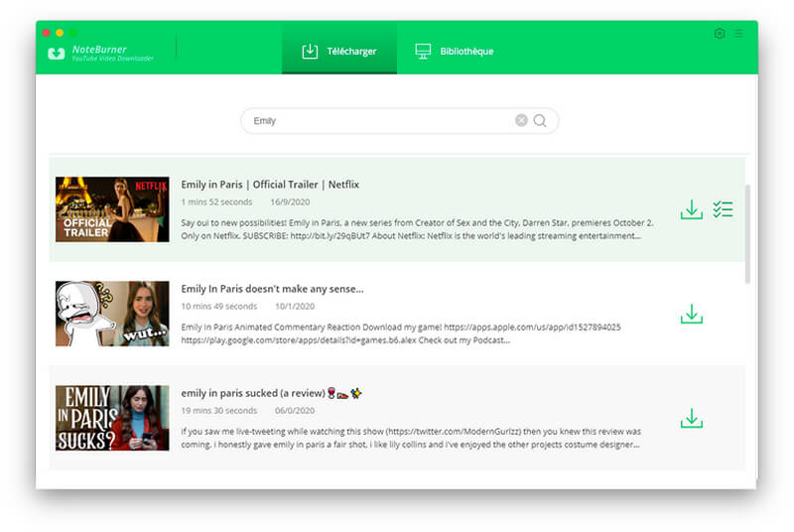The height and width of the screenshot is (532, 794).
Task: Download 'Emily In Paris doesn't make any sense'
Action: (691, 314)
